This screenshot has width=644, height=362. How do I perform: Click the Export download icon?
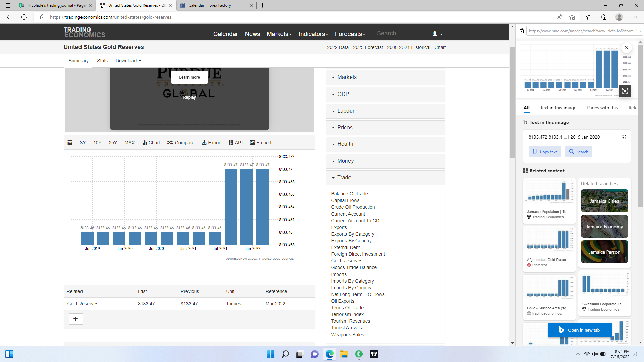pos(204,143)
